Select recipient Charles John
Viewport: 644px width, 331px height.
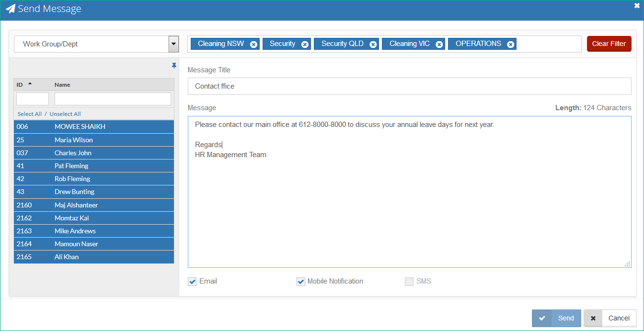(x=94, y=153)
